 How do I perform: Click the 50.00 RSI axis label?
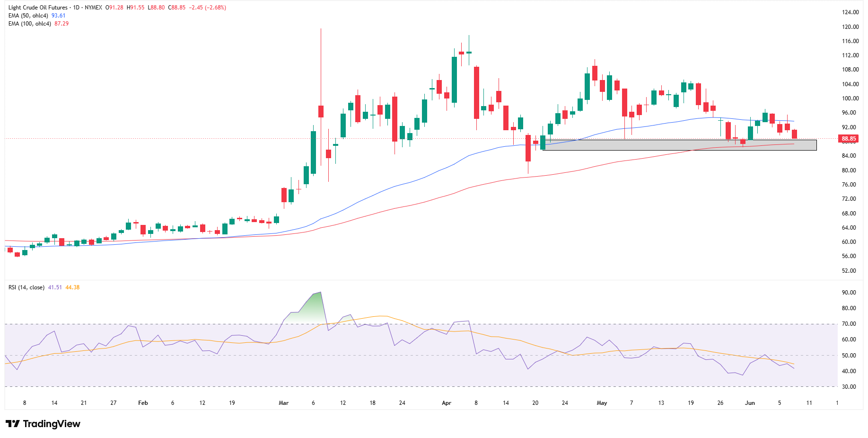pyautogui.click(x=849, y=356)
